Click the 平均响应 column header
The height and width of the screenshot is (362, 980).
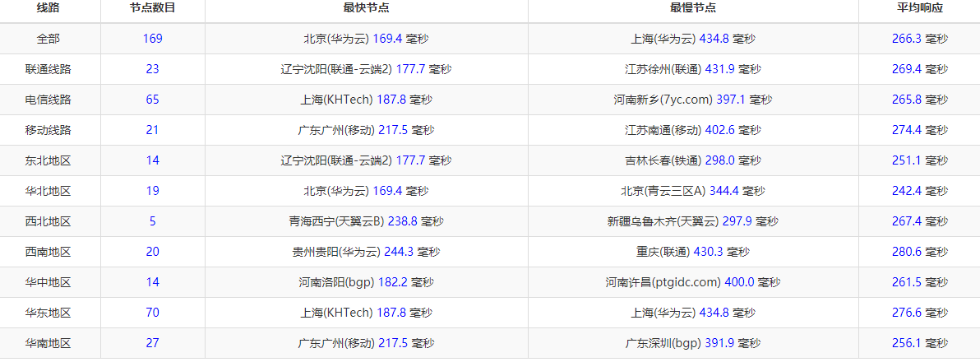[x=920, y=8]
